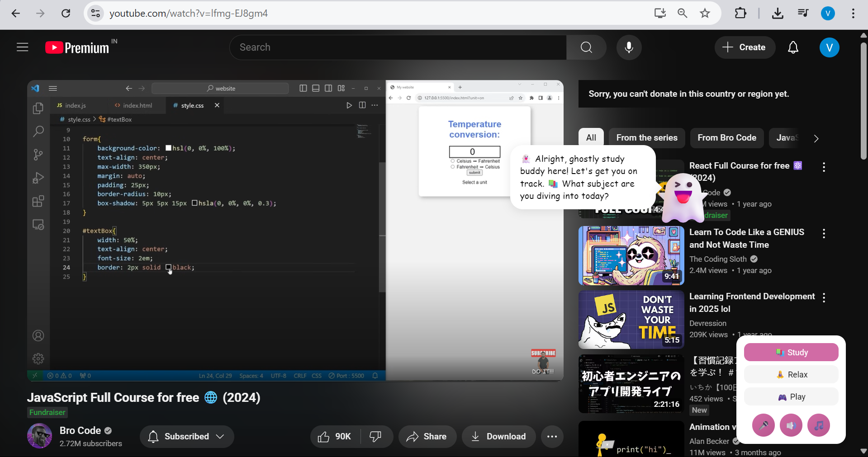Show the browser downloads
This screenshot has height=457, width=868.
pos(778,14)
